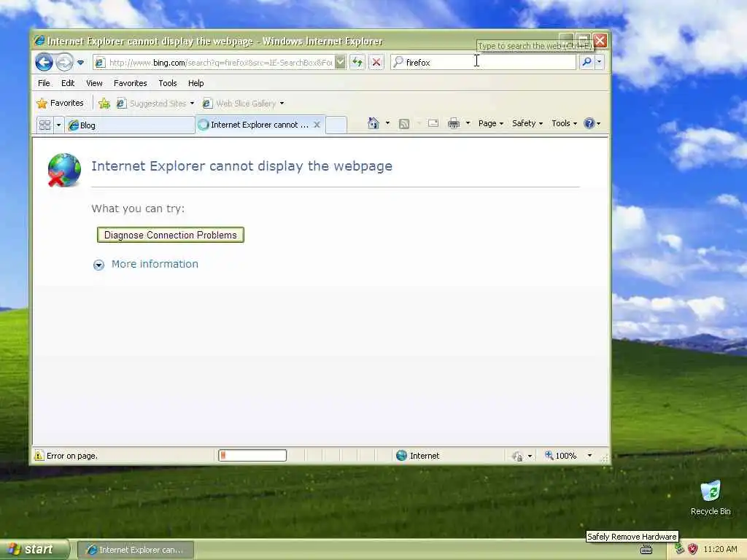Go back with the Back arrow button
This screenshot has width=747, height=560.
click(x=44, y=62)
